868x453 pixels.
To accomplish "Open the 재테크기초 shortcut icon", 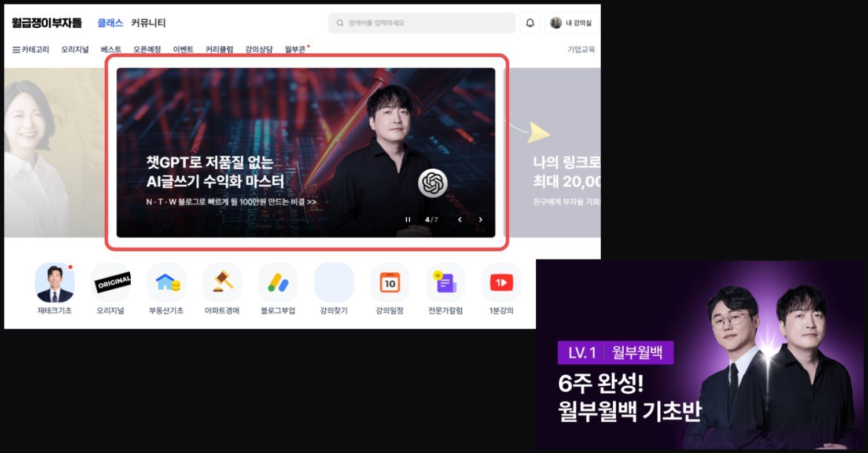I will pos(55,283).
